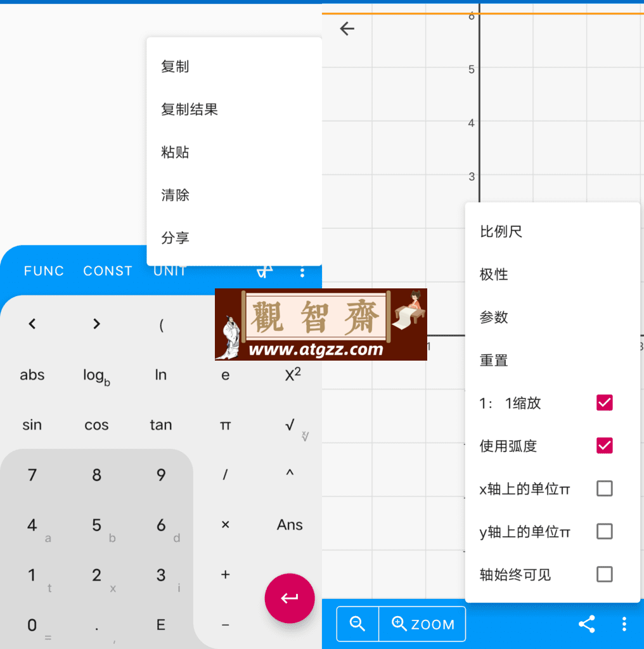Tap the zoom out magnifier button

357,624
